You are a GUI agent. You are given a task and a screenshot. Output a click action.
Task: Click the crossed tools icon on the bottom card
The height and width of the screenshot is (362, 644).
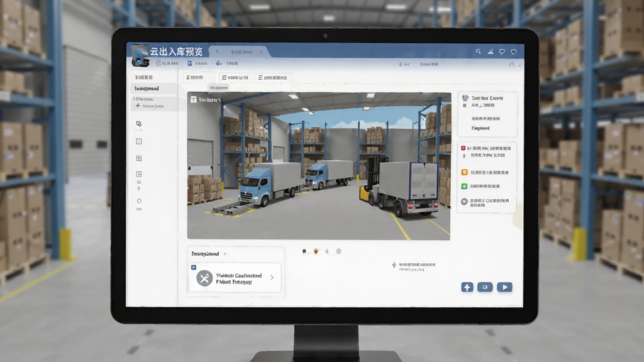click(x=204, y=278)
